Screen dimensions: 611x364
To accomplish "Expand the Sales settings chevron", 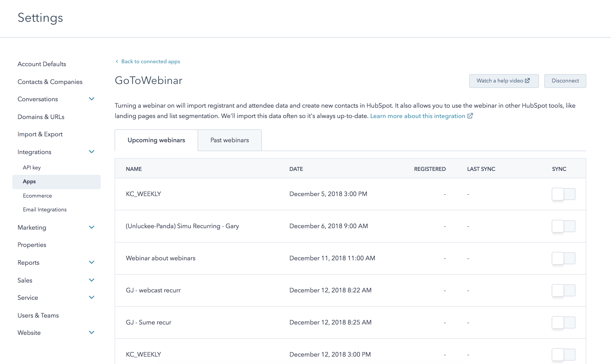I will tap(91, 280).
